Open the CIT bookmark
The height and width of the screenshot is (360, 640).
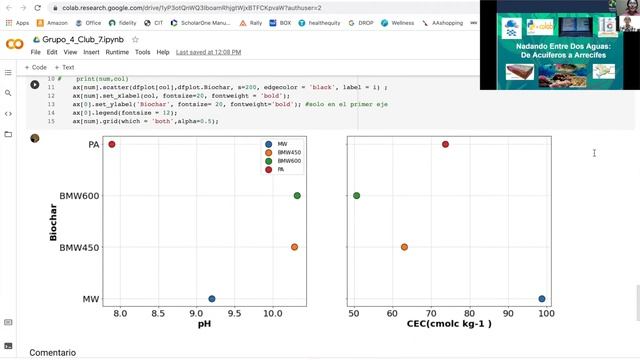153,23
